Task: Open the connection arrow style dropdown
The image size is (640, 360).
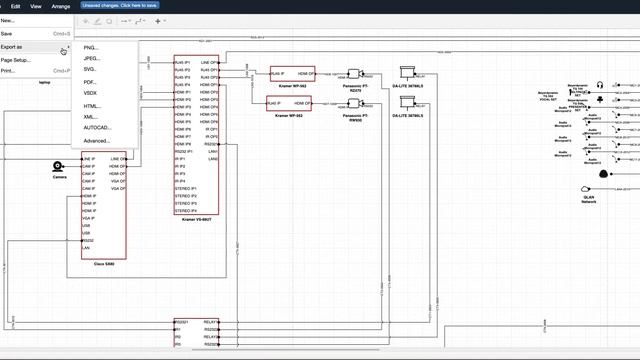Action: (126, 21)
